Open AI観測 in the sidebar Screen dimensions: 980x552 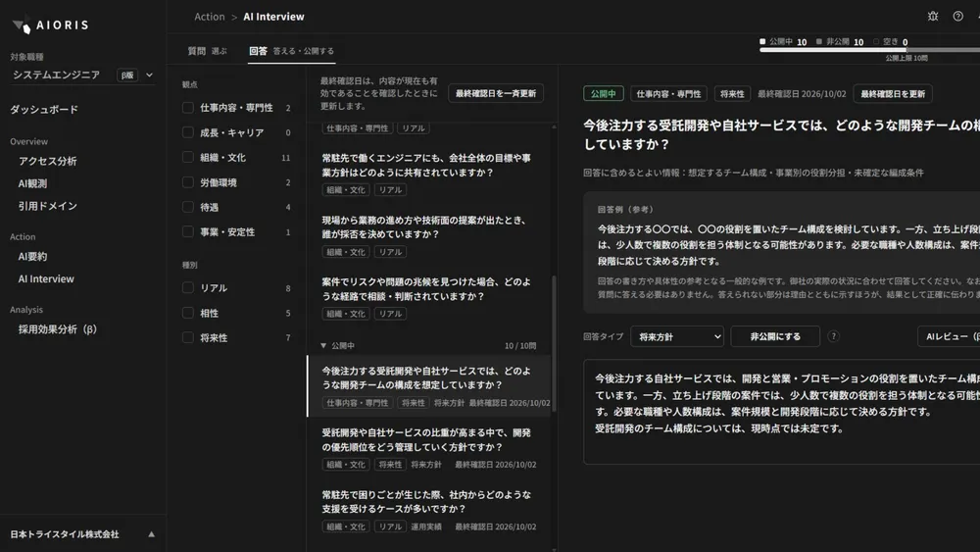pyautogui.click(x=32, y=183)
